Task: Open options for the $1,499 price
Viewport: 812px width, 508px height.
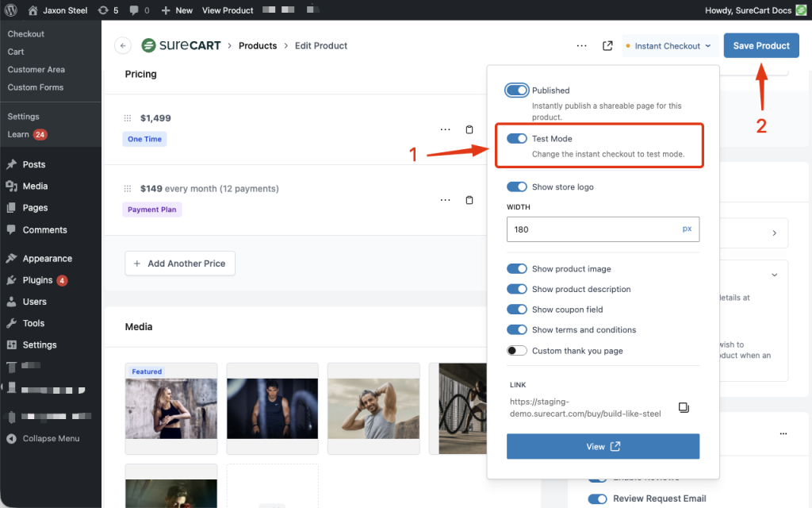Action: pos(445,129)
